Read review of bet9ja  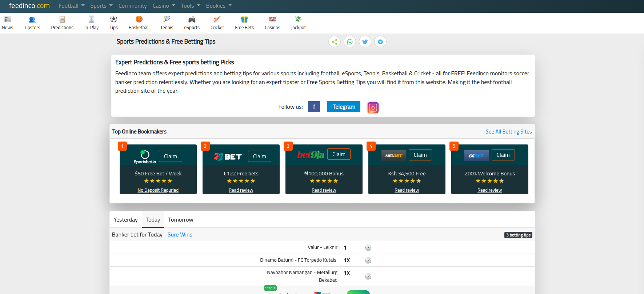coord(324,190)
